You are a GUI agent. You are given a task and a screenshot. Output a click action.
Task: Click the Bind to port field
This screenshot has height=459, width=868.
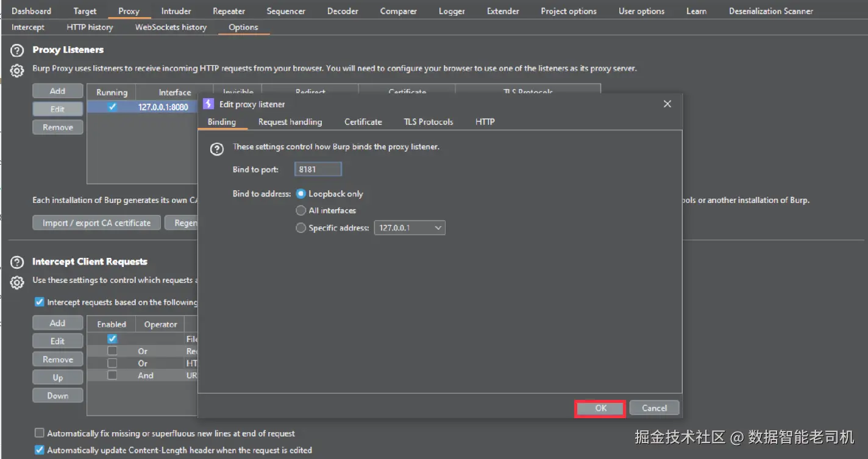click(x=318, y=169)
